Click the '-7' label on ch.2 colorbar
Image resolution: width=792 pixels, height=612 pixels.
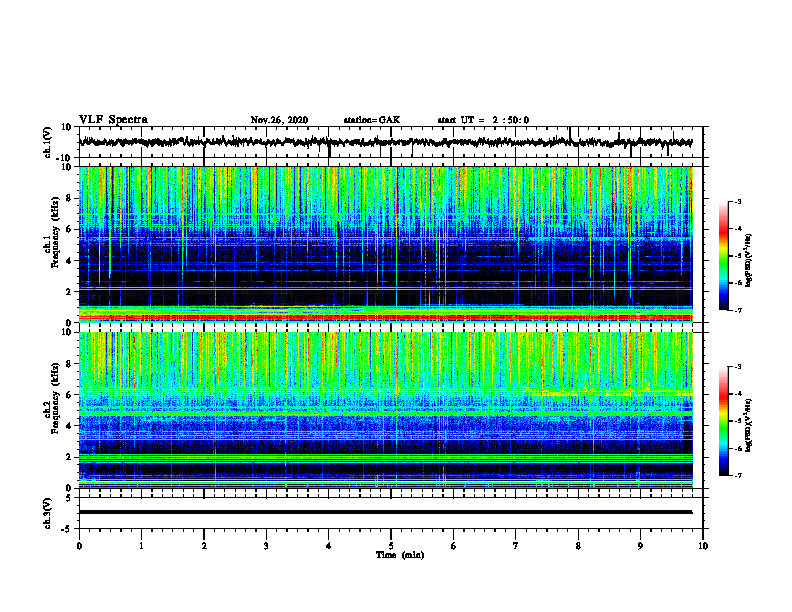click(737, 475)
